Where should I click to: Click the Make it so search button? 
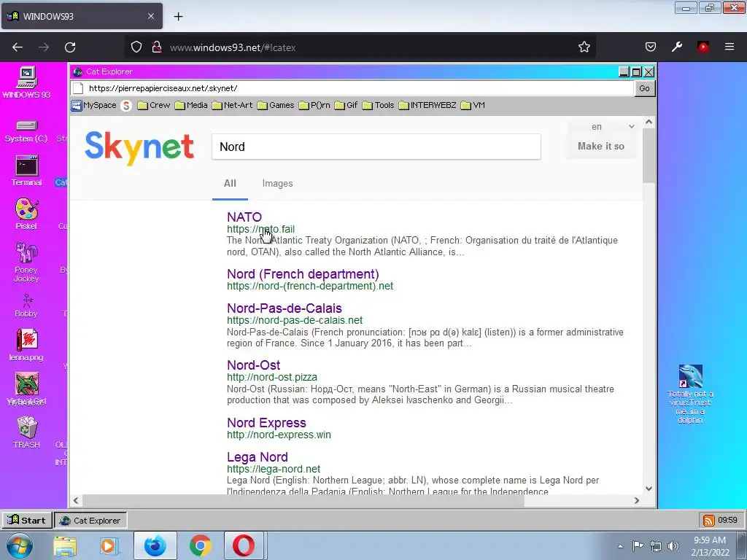(601, 146)
